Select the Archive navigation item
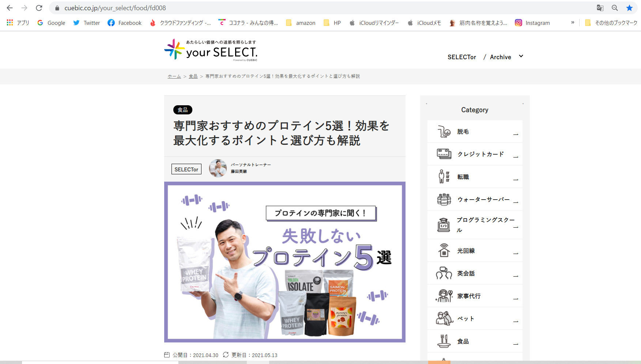 click(x=500, y=57)
